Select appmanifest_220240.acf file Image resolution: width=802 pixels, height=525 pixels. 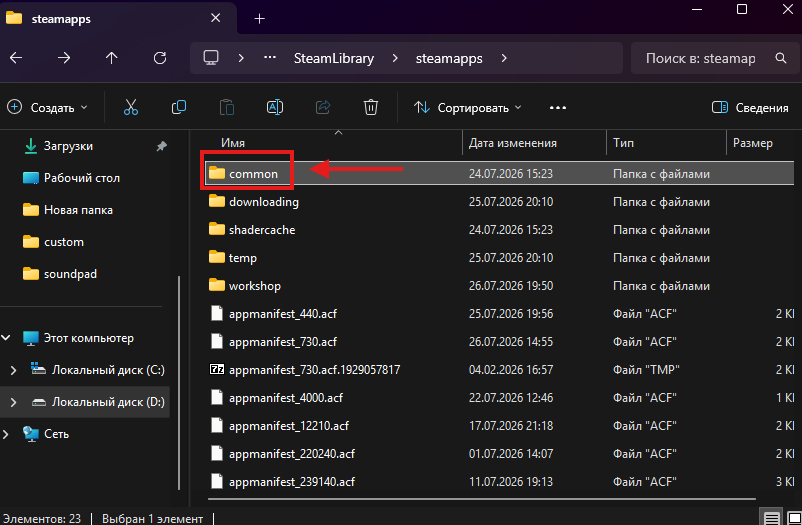501,454
